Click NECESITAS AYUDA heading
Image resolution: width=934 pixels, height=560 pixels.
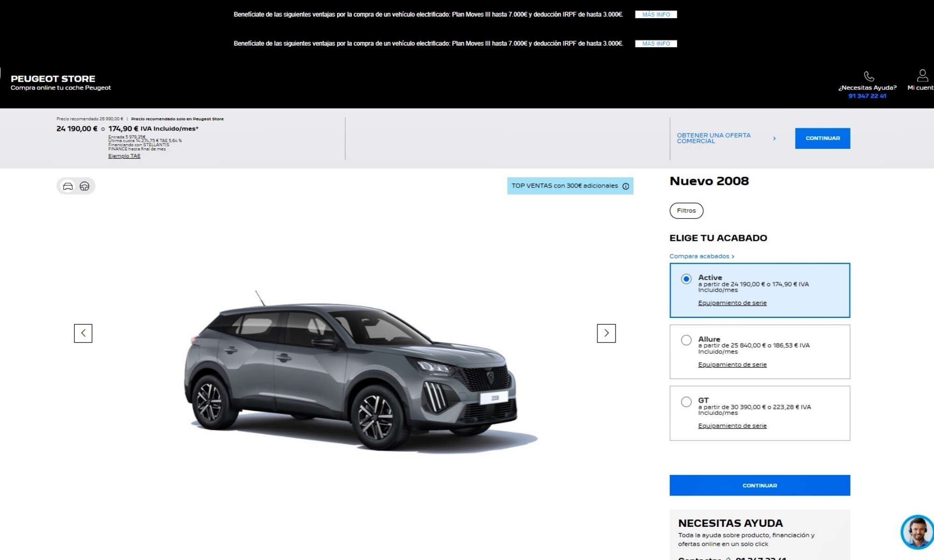730,523
